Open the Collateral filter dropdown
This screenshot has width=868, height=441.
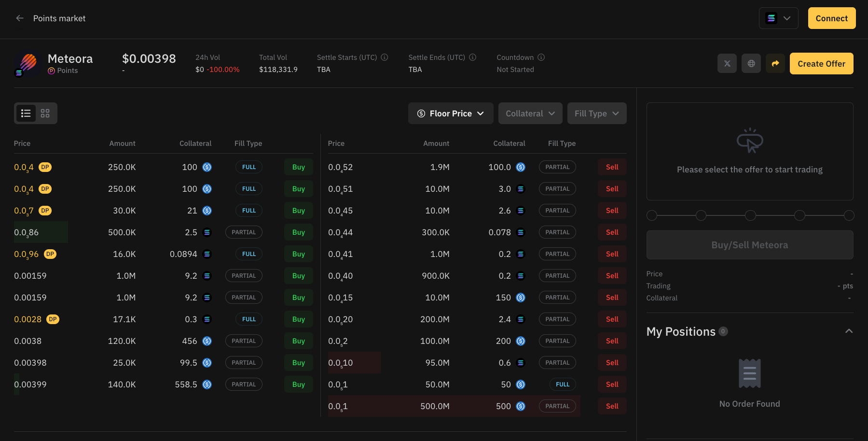point(530,114)
